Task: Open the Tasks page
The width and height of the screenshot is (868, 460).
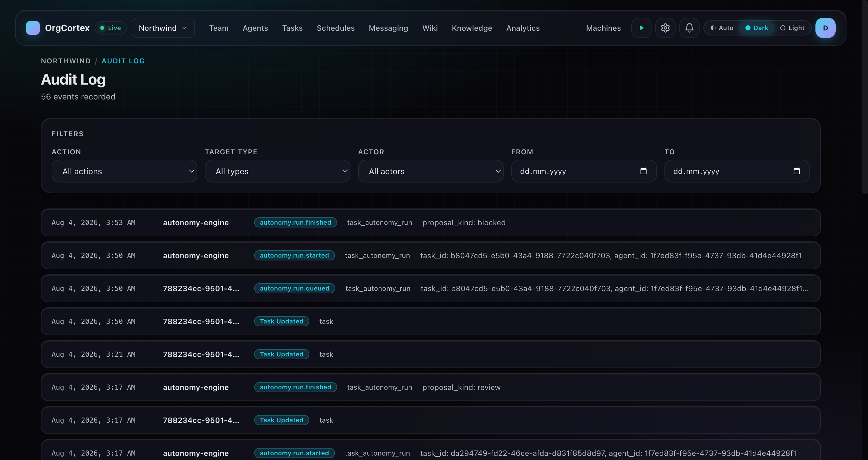Action: [x=292, y=28]
